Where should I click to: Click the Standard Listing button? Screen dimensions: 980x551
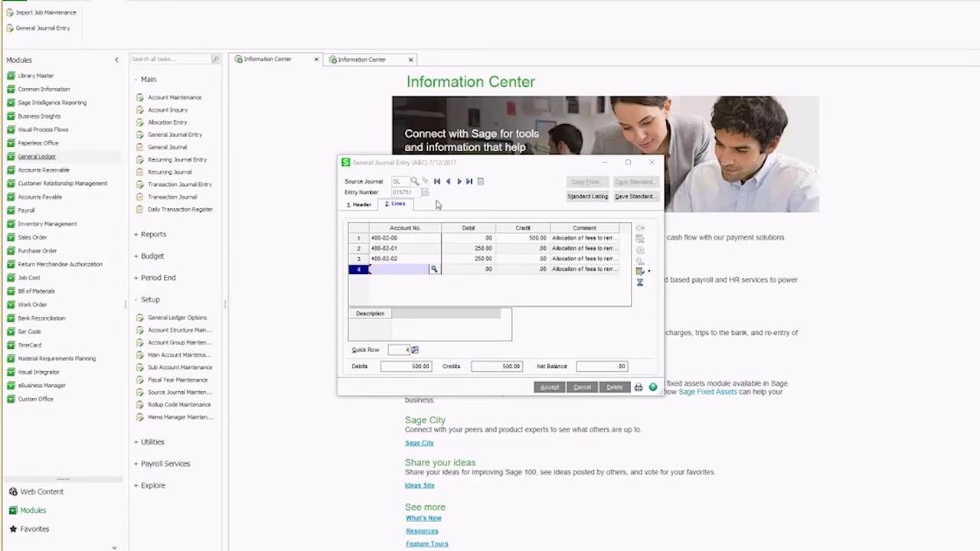(x=587, y=197)
